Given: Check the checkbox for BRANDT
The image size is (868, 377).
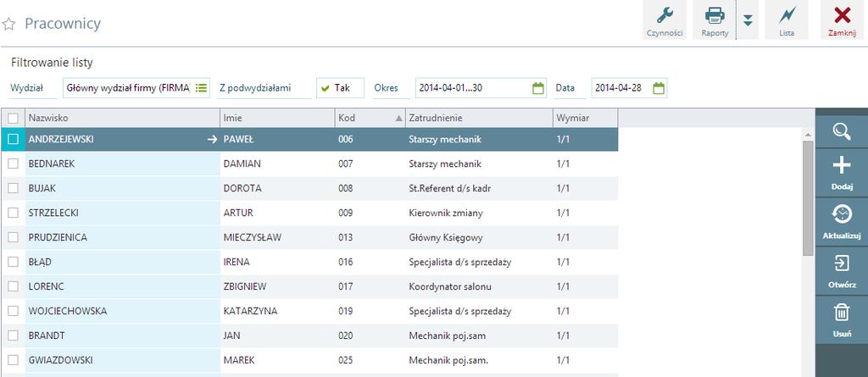Looking at the screenshot, I should 14,335.
